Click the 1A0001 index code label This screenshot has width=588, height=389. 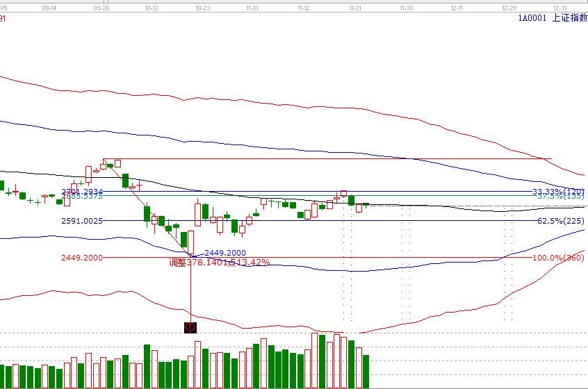[532, 19]
